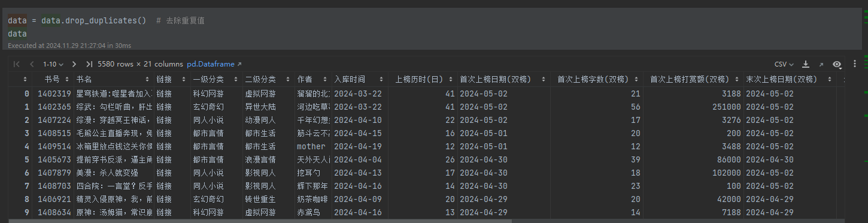
Task: Download the table data
Action: [806, 64]
